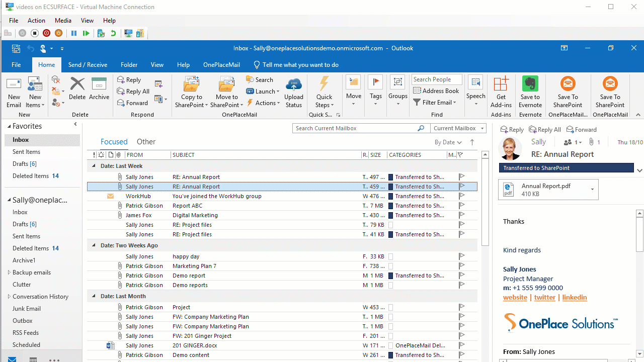This screenshot has width=644, height=362.
Task: Archive the selected email
Action: [99, 89]
